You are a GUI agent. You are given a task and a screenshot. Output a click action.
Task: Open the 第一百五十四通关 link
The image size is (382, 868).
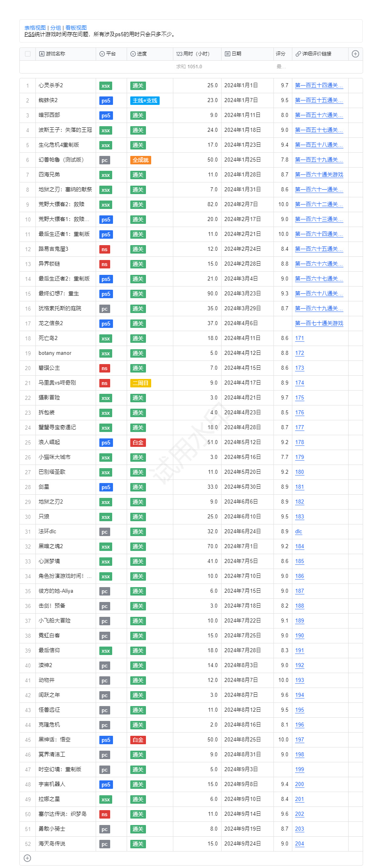click(x=319, y=86)
